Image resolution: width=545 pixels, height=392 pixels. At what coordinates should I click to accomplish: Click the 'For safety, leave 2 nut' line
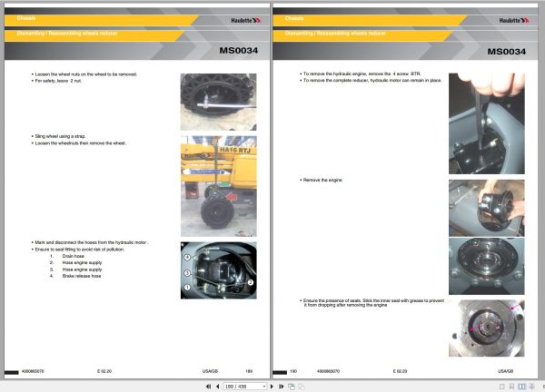56,81
